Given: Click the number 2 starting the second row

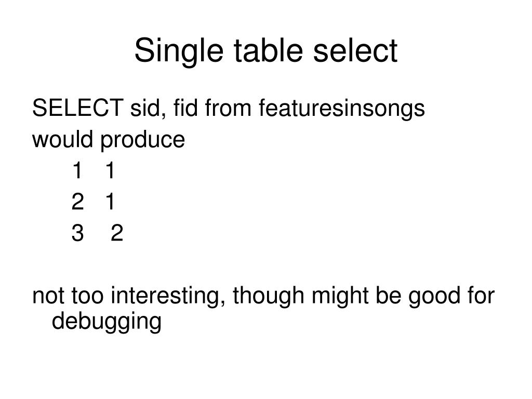Looking at the screenshot, I should pos(78,202).
